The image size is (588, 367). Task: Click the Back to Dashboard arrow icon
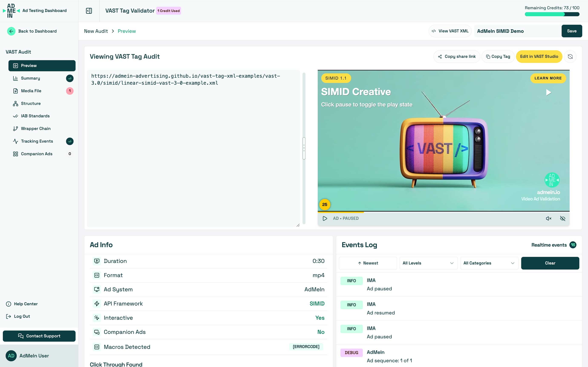pos(11,31)
